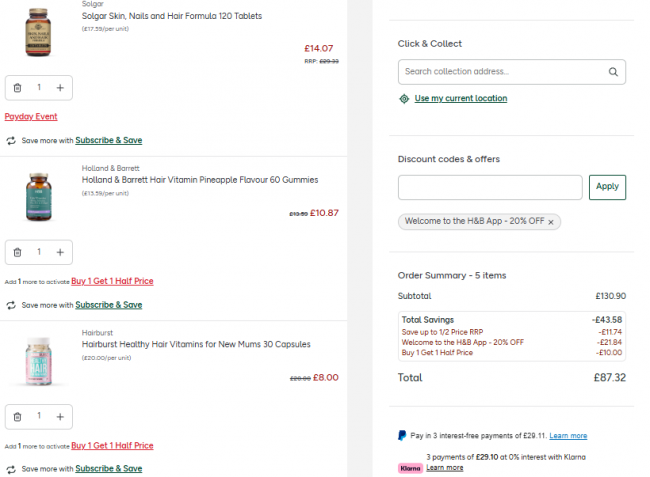Delete the Solgar tablets from basket
This screenshot has width=650, height=477.
(x=17, y=88)
